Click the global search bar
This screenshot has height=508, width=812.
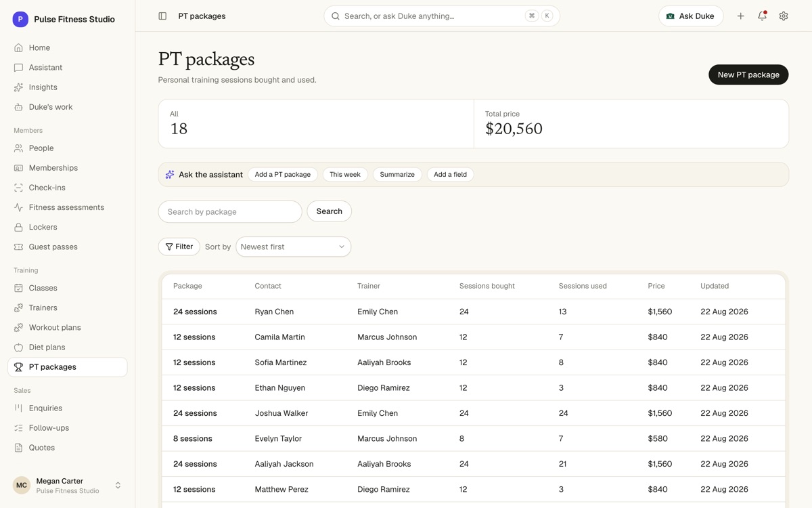(x=442, y=16)
